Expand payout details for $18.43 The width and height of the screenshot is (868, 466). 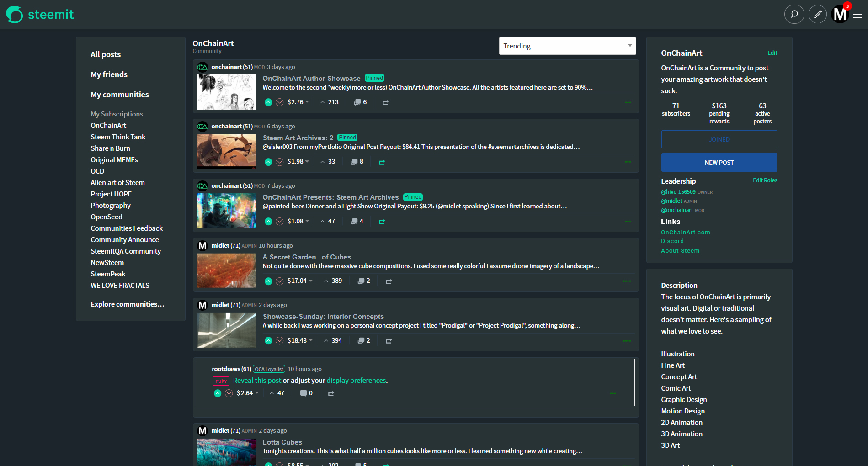coord(300,340)
